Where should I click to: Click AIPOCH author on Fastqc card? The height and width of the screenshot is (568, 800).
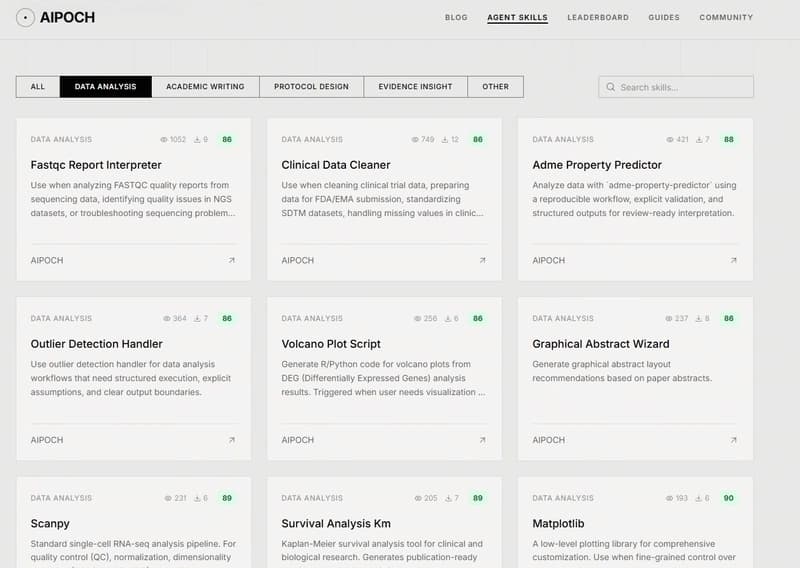pos(47,260)
